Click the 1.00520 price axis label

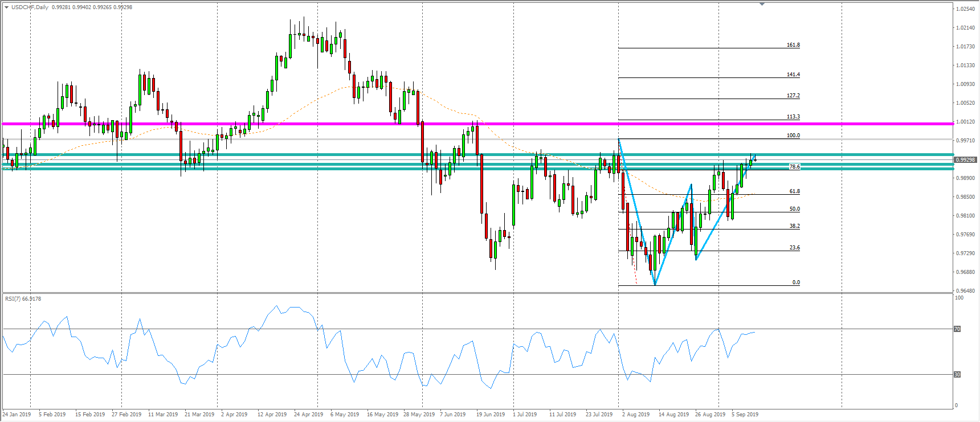pos(965,103)
